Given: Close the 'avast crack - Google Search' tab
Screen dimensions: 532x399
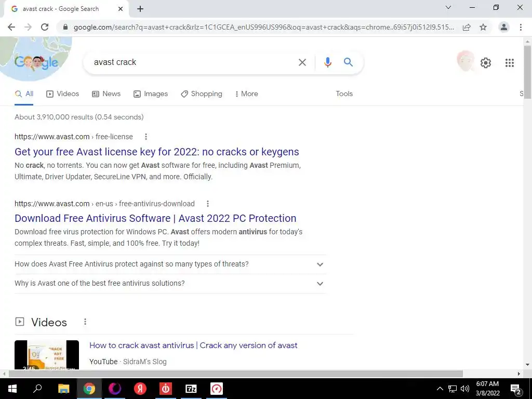Looking at the screenshot, I should [121, 9].
